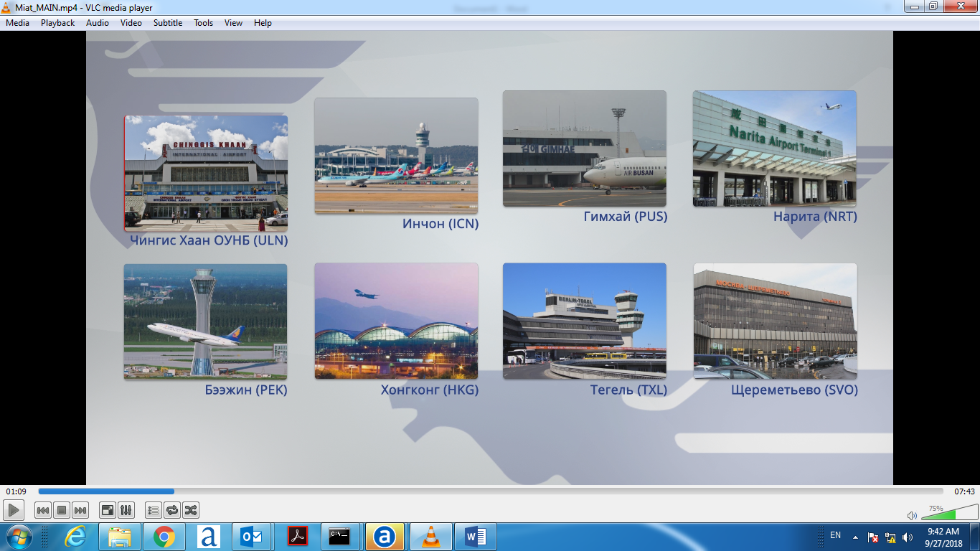The image size is (980, 551).
Task: Open Google Chrome from taskbar
Action: coord(164,537)
